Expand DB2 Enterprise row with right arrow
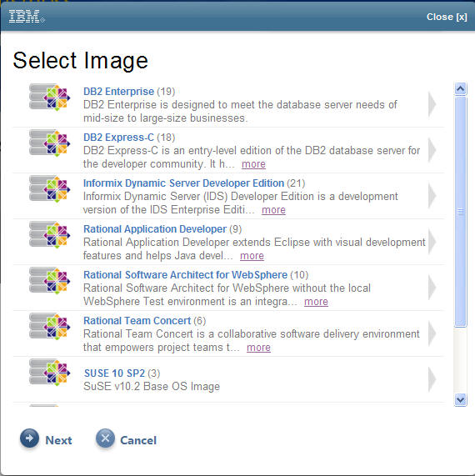This screenshot has height=476, width=475. (x=432, y=104)
